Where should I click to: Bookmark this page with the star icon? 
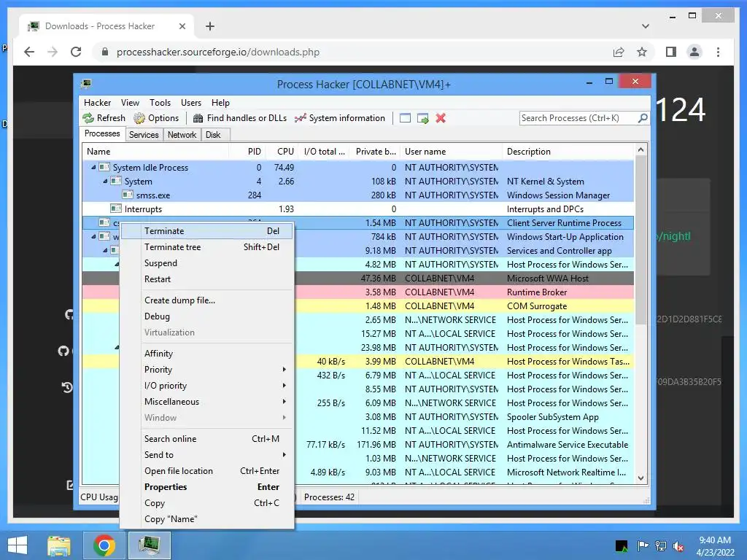(642, 52)
